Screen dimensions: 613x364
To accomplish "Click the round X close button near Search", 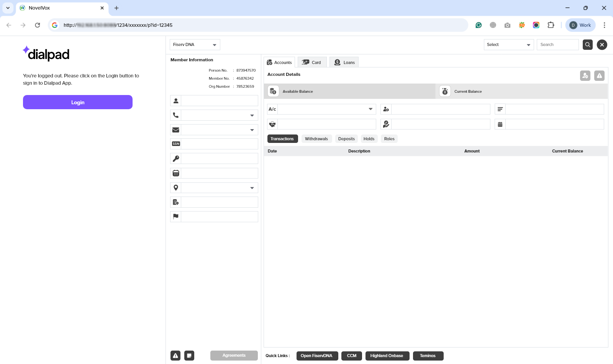I will click(x=602, y=45).
